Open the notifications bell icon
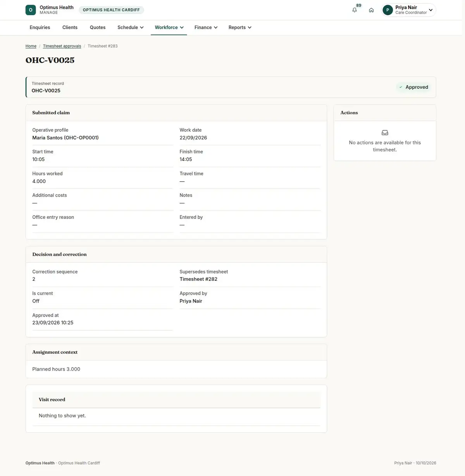The height and width of the screenshot is (476, 465). pyautogui.click(x=355, y=10)
